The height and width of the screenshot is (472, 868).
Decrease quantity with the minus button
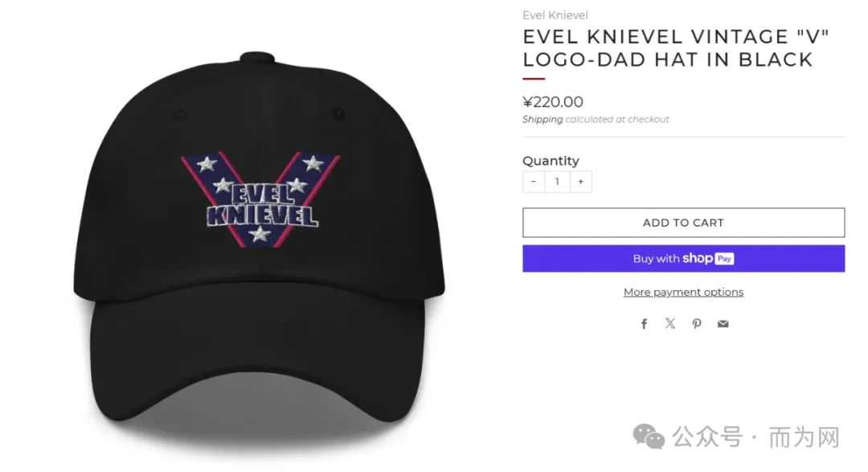coord(534,182)
